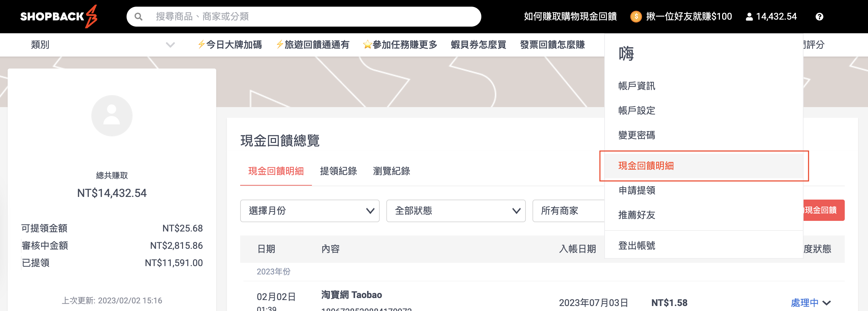Click the NT$14,432.54 total earned amount
The width and height of the screenshot is (868, 311).
(x=112, y=193)
